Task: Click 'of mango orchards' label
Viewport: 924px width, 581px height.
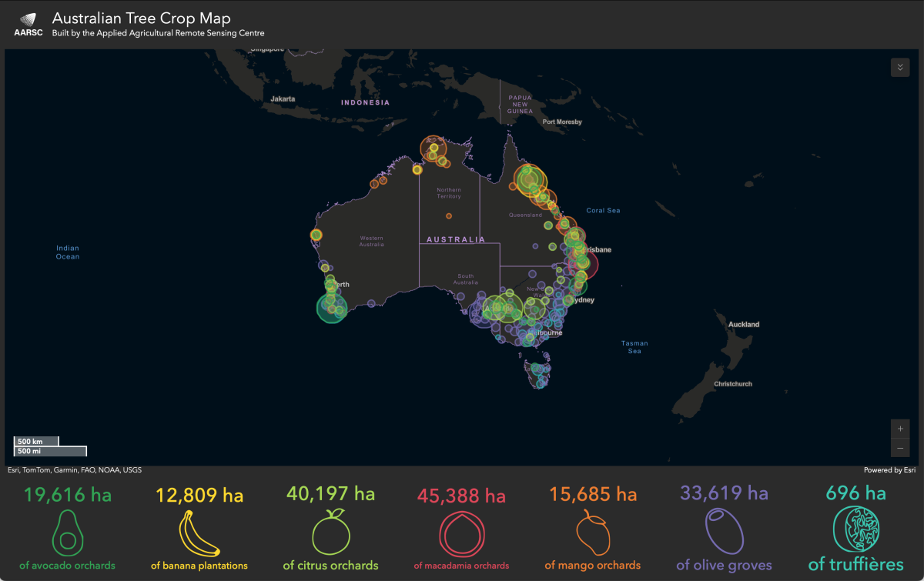Action: (592, 566)
